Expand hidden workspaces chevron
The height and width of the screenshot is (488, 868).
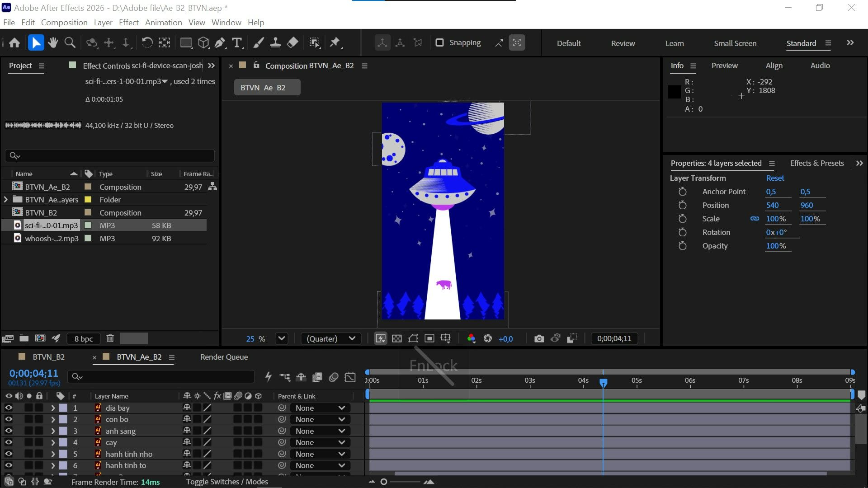(x=850, y=43)
